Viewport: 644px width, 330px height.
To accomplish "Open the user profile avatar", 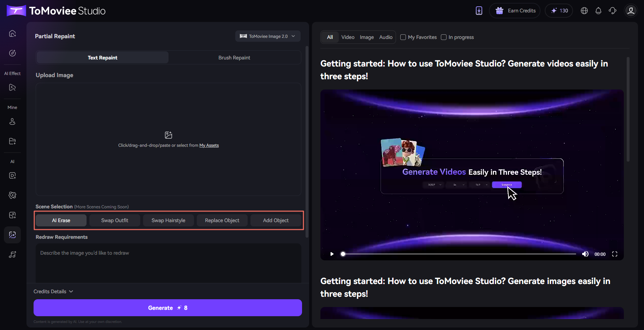I will (631, 11).
